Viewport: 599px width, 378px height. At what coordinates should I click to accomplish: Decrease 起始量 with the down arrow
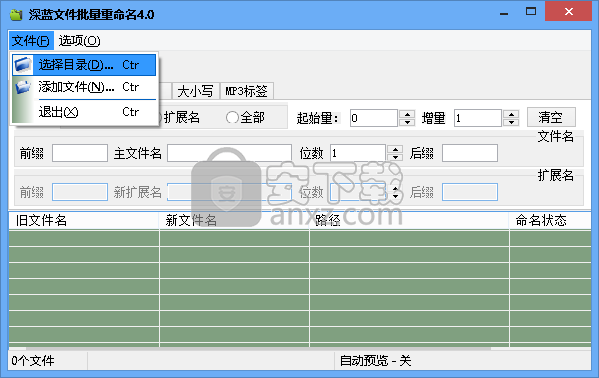point(407,122)
